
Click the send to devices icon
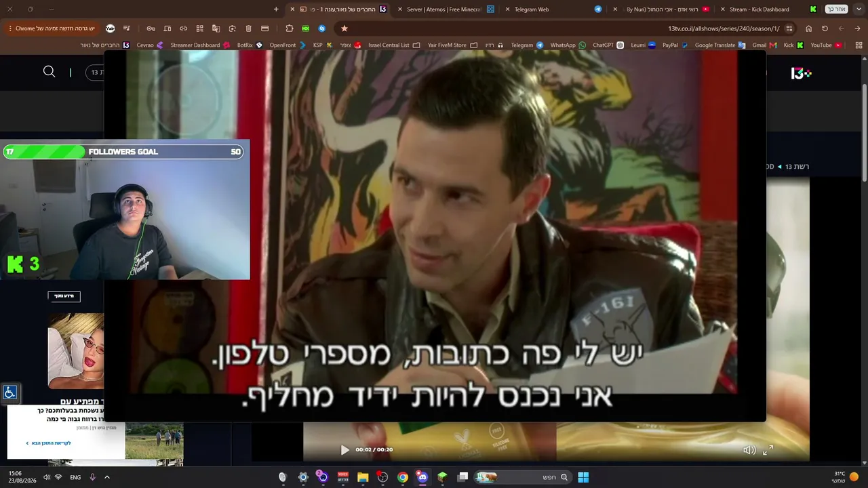click(167, 28)
